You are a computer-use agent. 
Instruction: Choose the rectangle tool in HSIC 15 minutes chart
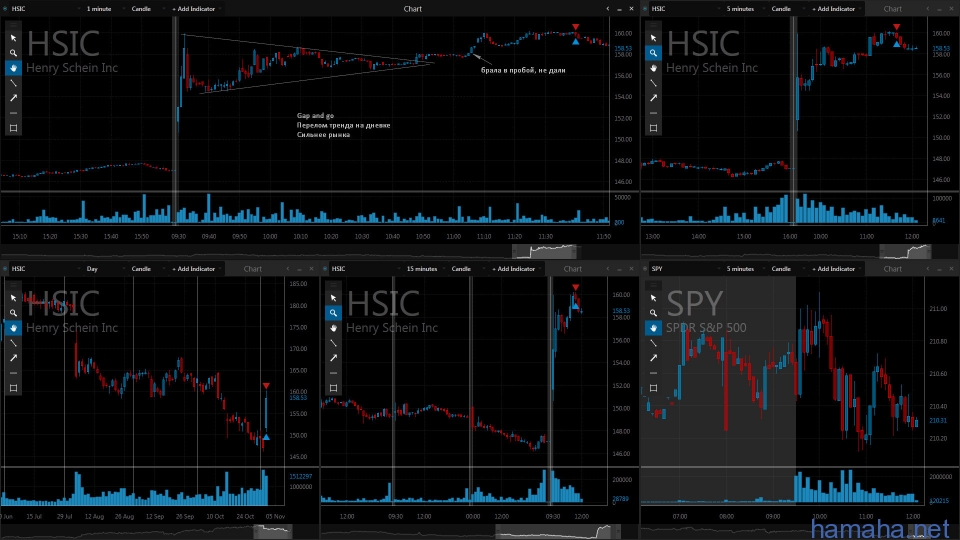(x=333, y=388)
